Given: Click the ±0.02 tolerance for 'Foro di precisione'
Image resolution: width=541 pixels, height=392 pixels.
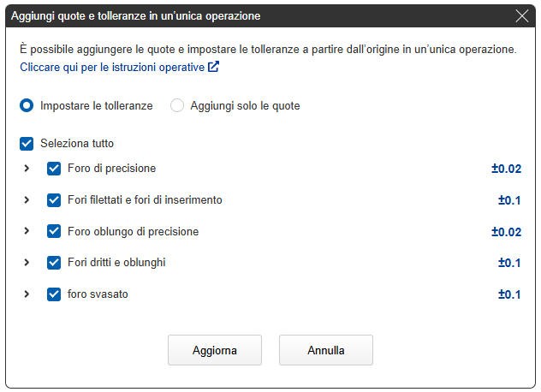Looking at the screenshot, I should click(x=506, y=169).
